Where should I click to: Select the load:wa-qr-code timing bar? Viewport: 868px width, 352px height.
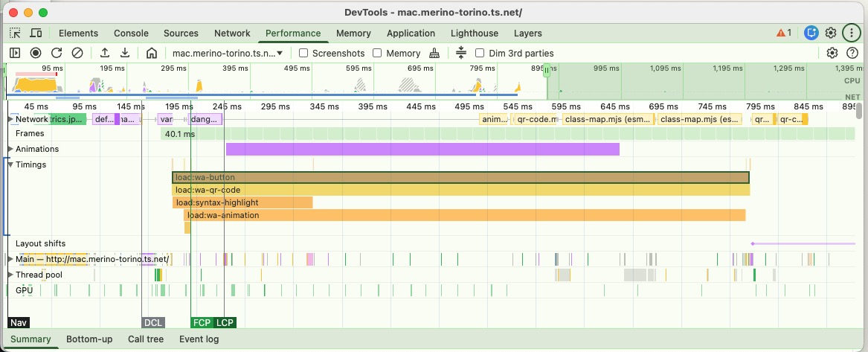pos(461,190)
